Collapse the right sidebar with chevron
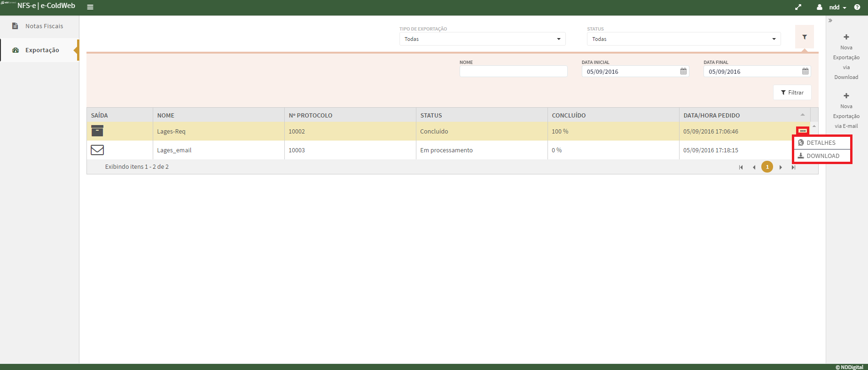 (x=830, y=21)
